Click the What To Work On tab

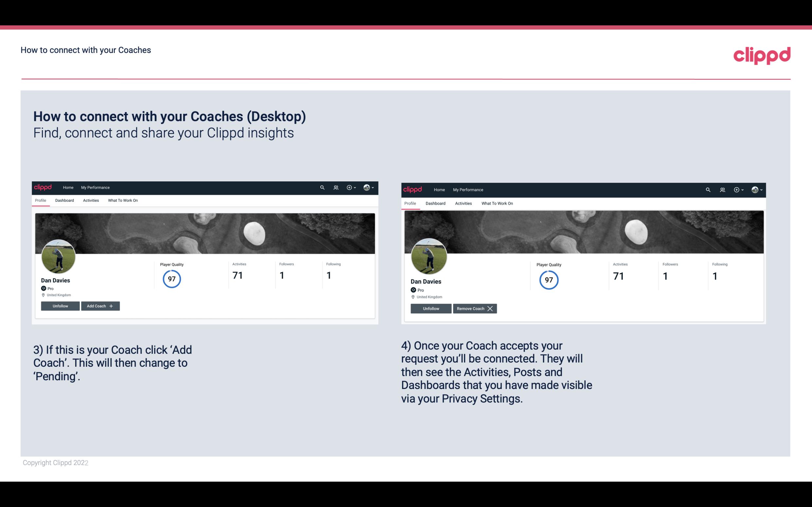coord(122,200)
